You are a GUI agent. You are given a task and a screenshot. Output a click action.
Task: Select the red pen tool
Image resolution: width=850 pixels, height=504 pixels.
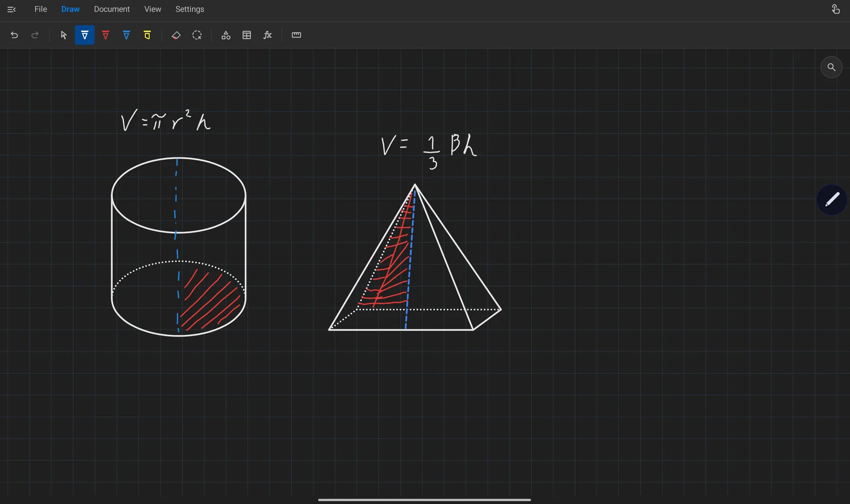(106, 35)
